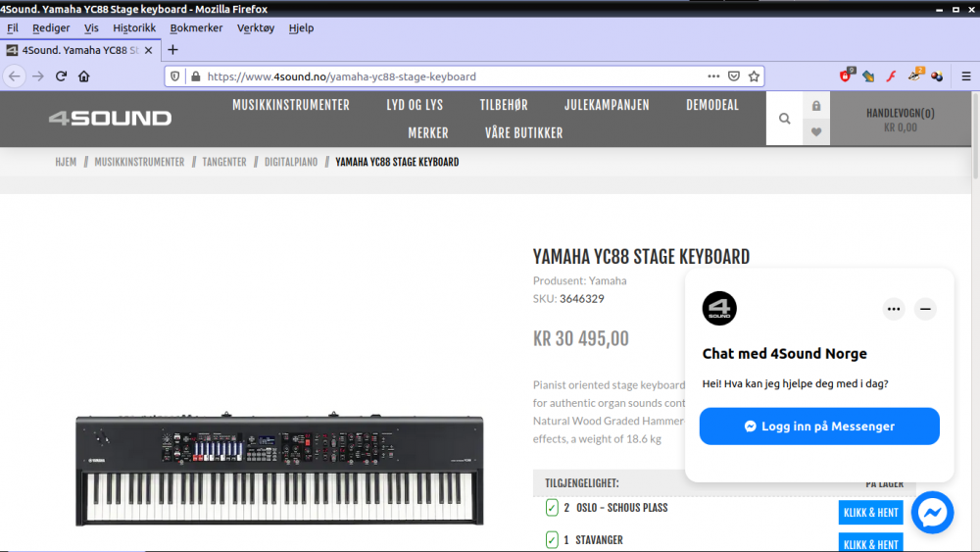Open the site search magnifier icon

pyautogui.click(x=784, y=119)
